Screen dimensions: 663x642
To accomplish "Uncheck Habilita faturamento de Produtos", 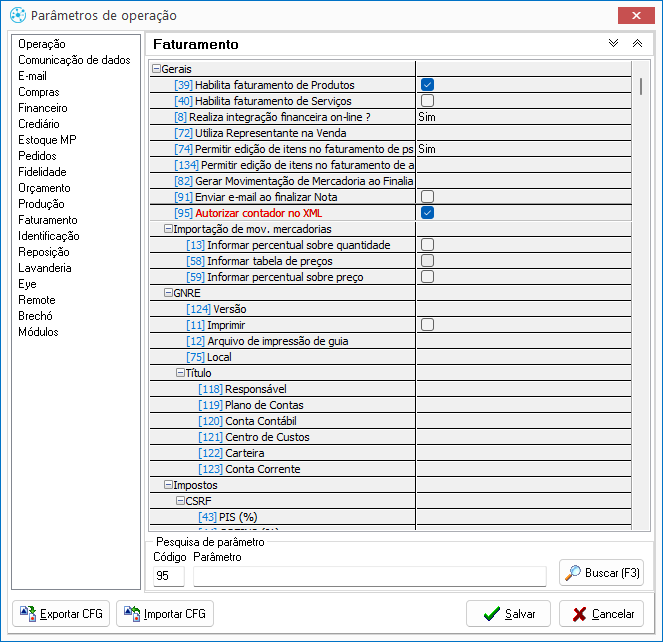I will (427, 85).
